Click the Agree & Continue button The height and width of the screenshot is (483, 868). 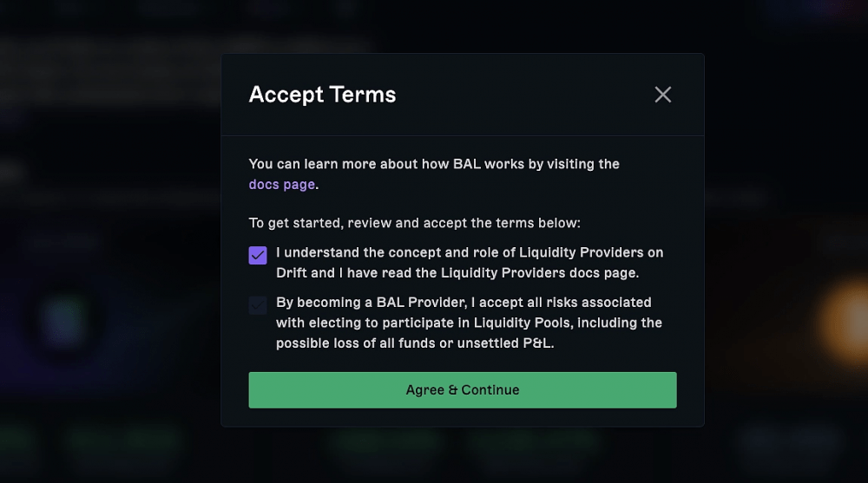point(463,390)
